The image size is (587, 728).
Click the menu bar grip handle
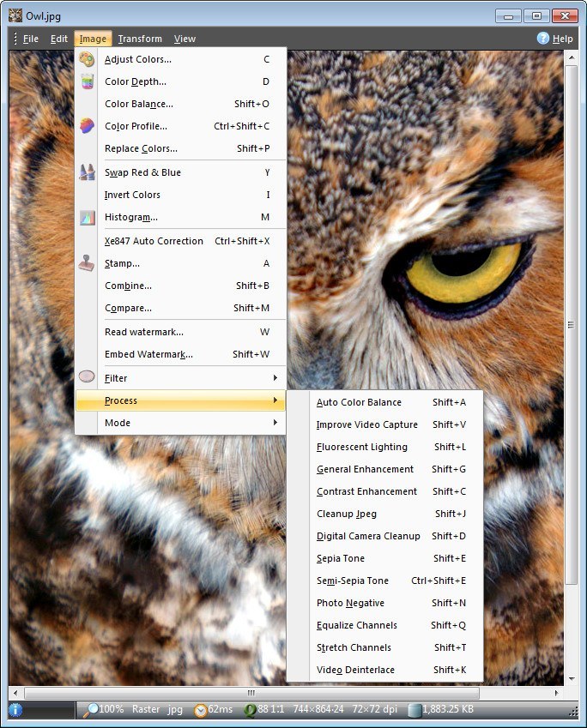pos(15,39)
